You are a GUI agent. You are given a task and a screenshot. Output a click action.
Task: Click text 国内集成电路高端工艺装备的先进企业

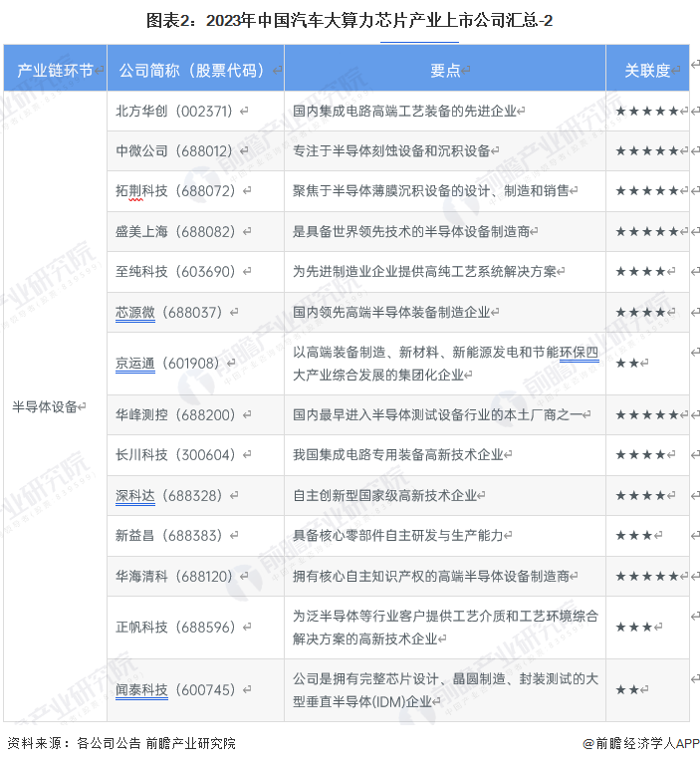tap(404, 112)
